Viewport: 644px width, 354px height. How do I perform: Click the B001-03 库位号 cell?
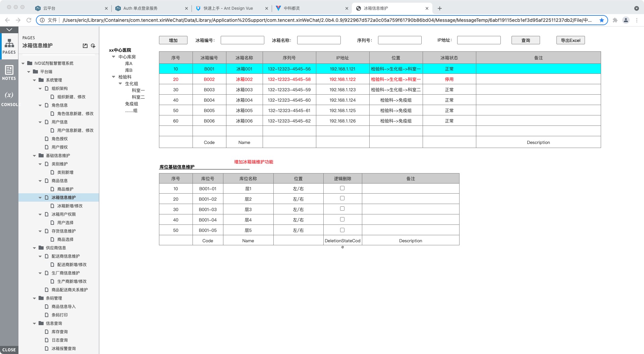[x=208, y=209]
